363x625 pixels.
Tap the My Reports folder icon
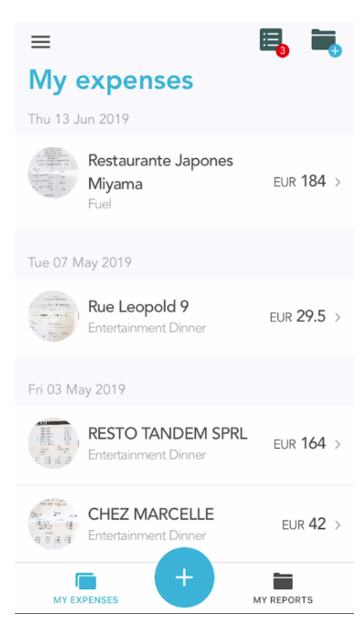pos(283,581)
